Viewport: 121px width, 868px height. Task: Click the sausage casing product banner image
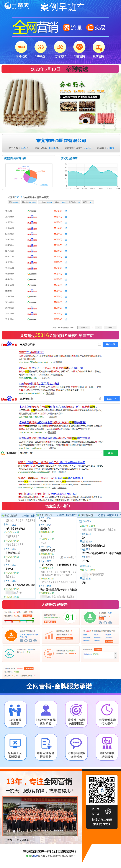click(x=60, y=103)
